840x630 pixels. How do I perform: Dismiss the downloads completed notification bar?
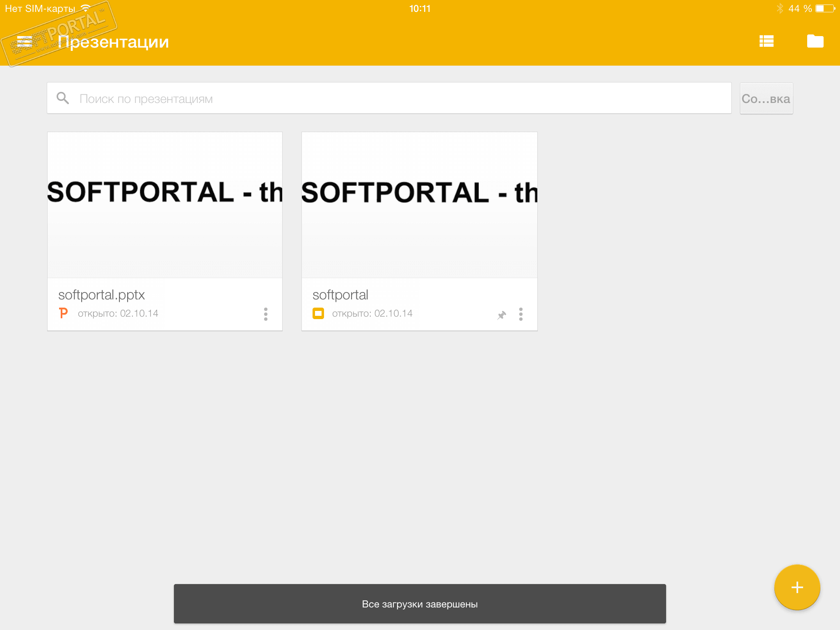tap(420, 604)
